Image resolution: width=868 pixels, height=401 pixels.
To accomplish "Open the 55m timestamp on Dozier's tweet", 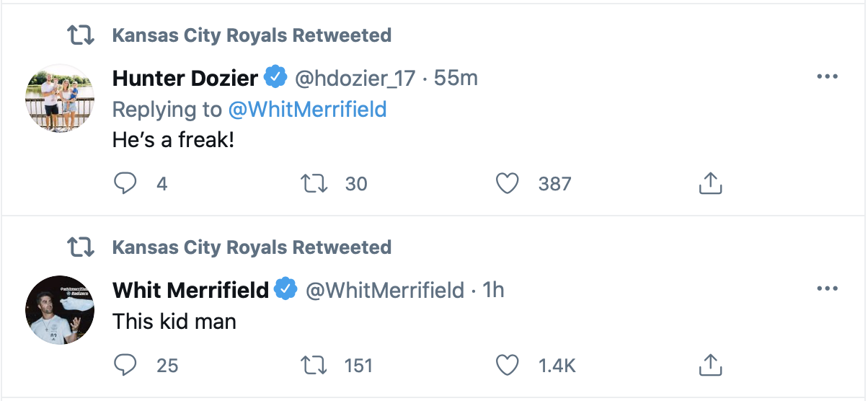I will tap(456, 78).
